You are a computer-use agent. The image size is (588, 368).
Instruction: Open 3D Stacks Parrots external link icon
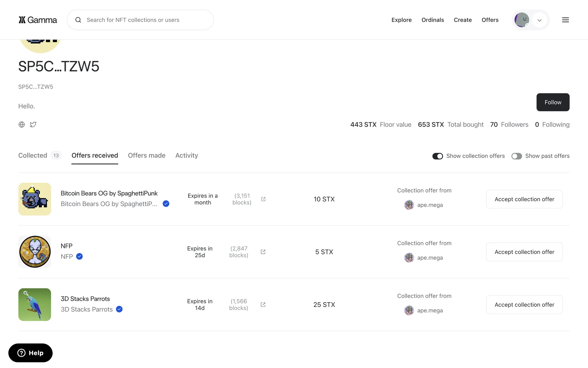(263, 305)
